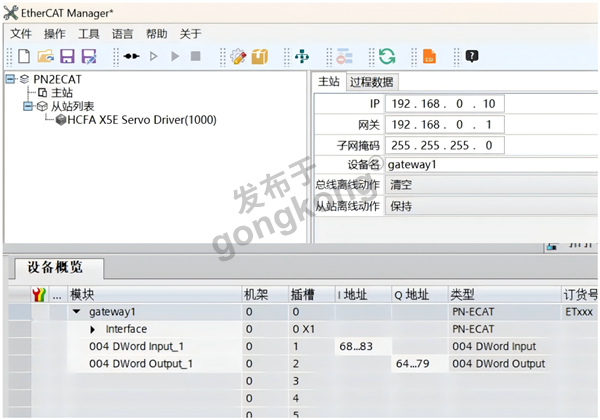This screenshot has height=420, width=600.
Task: Click the gear-with-pencil settings icon
Action: (x=238, y=56)
